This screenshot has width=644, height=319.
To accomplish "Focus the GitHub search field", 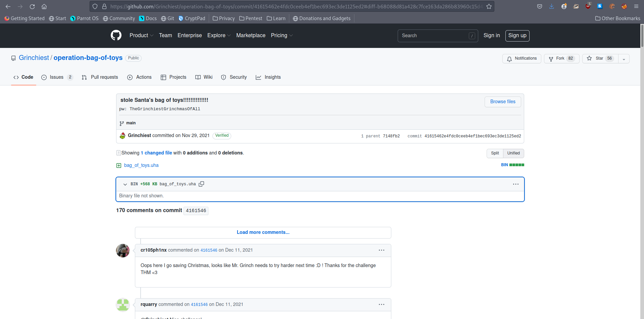I will (434, 36).
